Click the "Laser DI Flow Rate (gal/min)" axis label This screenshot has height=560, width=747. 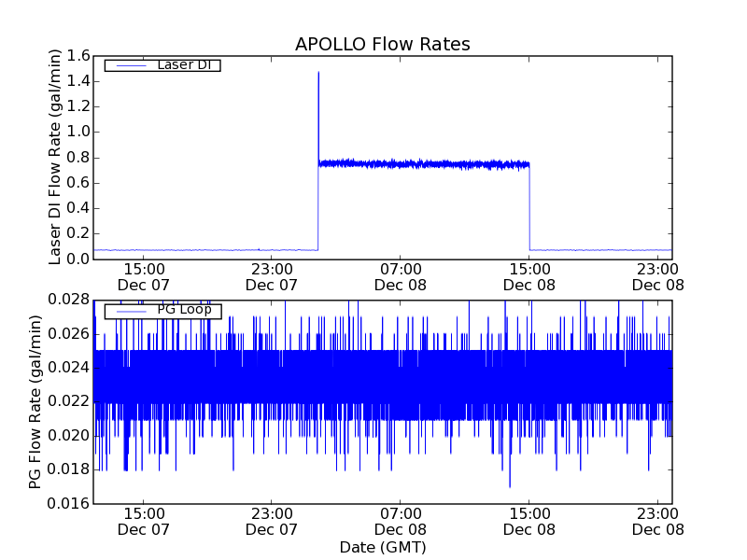55,158
